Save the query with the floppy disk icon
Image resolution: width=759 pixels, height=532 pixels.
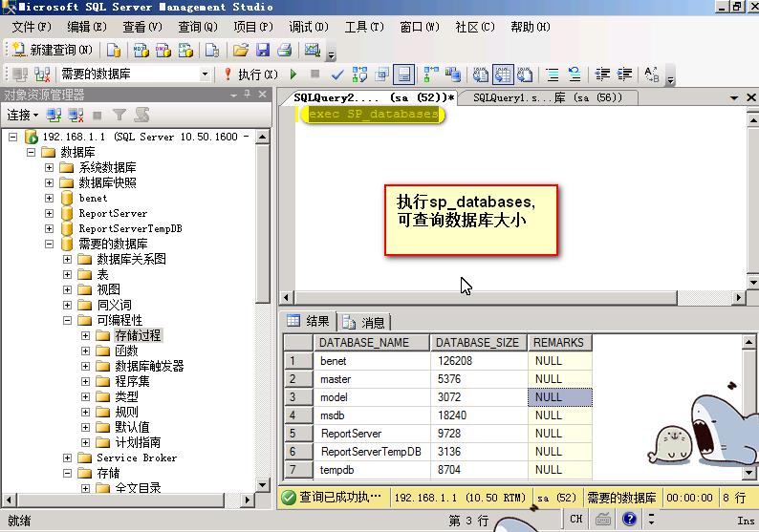pyautogui.click(x=263, y=50)
